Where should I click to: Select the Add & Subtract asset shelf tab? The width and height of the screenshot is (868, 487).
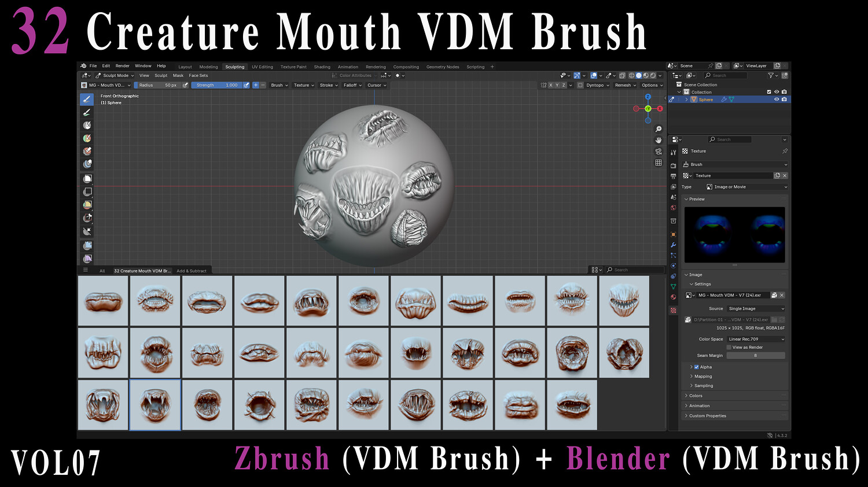[192, 271]
